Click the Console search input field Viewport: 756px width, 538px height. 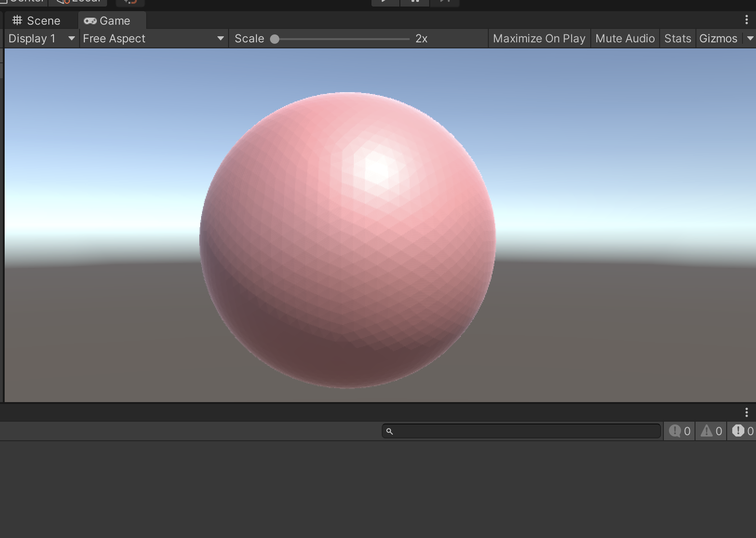[x=521, y=431]
